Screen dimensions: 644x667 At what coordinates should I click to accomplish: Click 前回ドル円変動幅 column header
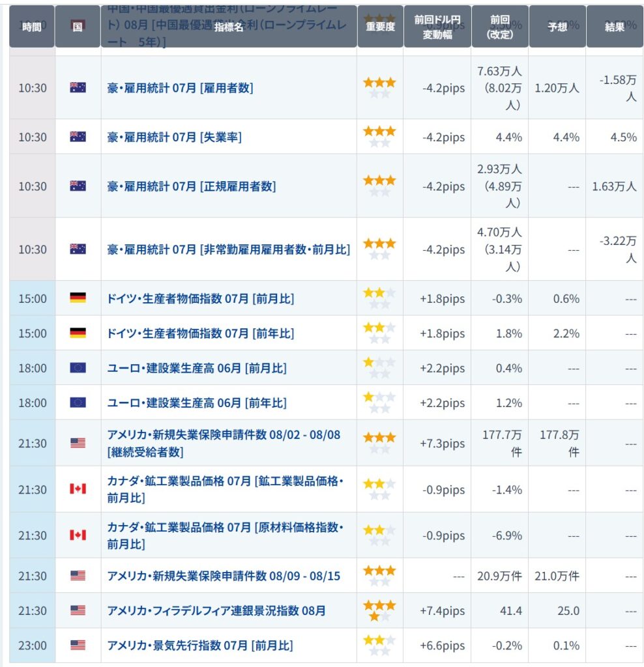pos(437,26)
